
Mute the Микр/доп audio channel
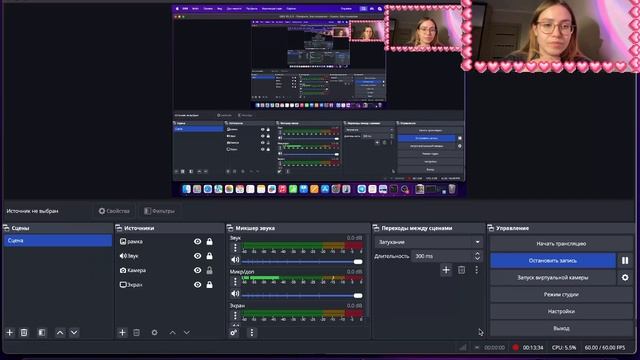tap(235, 293)
